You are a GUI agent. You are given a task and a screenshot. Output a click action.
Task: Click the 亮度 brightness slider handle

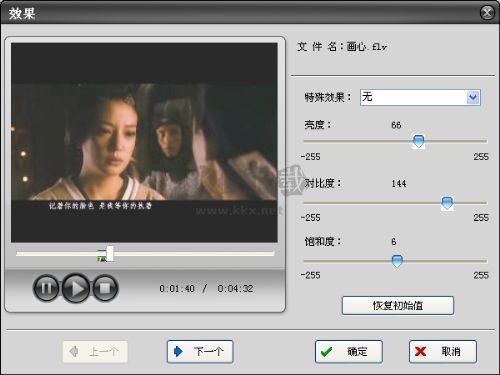click(x=418, y=141)
